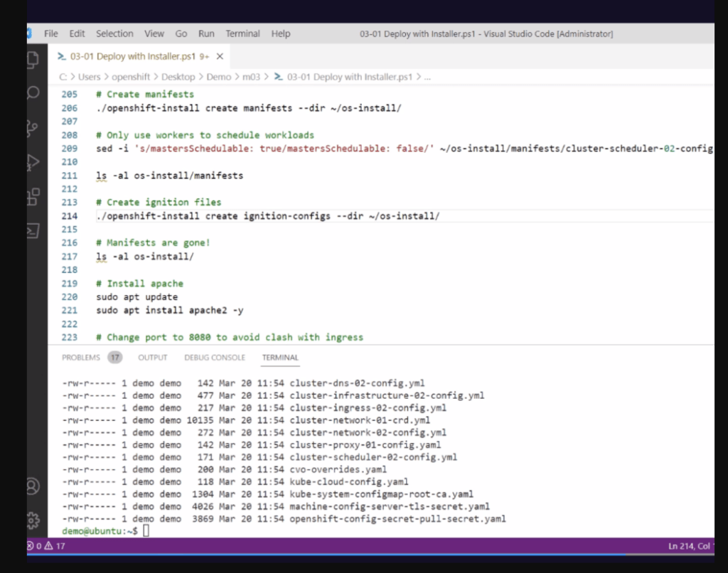Click the sed mastersSchedulable command line

pyautogui.click(x=405, y=149)
